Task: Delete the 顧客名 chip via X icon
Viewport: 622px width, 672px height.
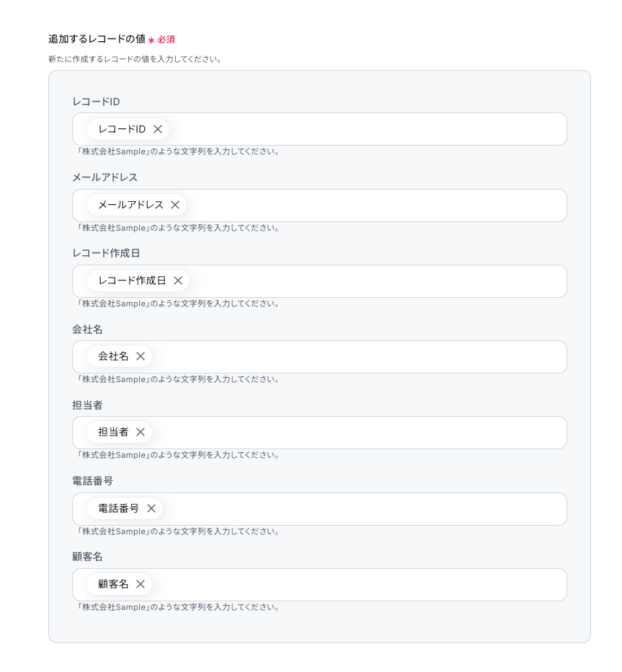Action: coord(141,584)
